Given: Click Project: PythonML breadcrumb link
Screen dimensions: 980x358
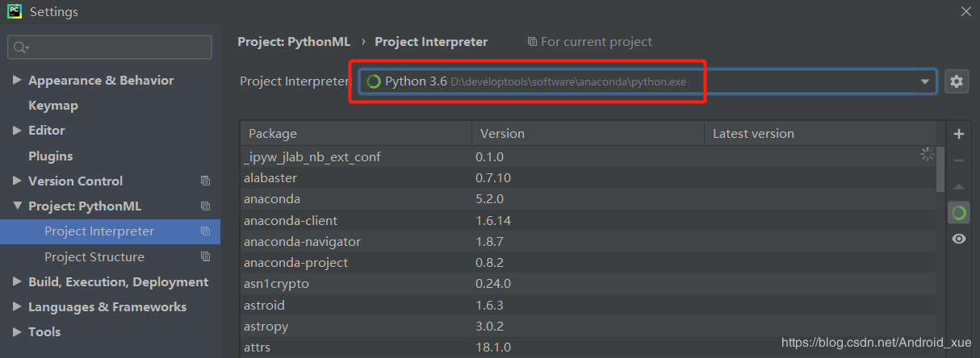Looking at the screenshot, I should 294,42.
